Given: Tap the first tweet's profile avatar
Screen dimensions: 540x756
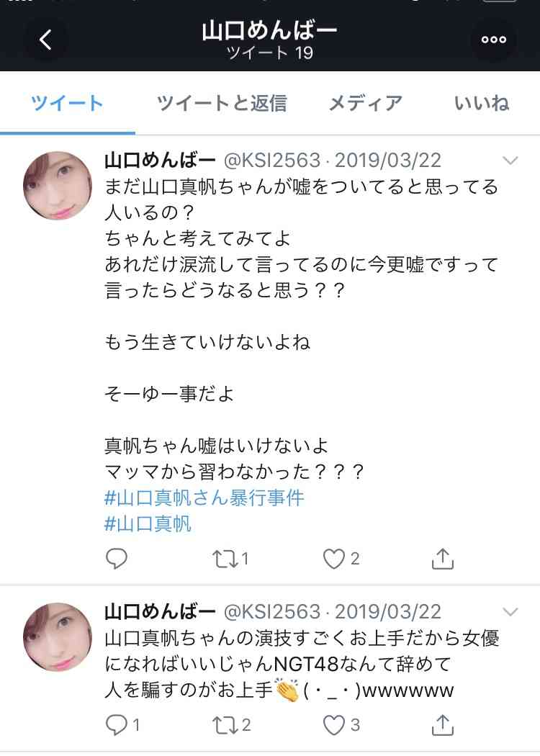Looking at the screenshot, I should click(58, 185).
